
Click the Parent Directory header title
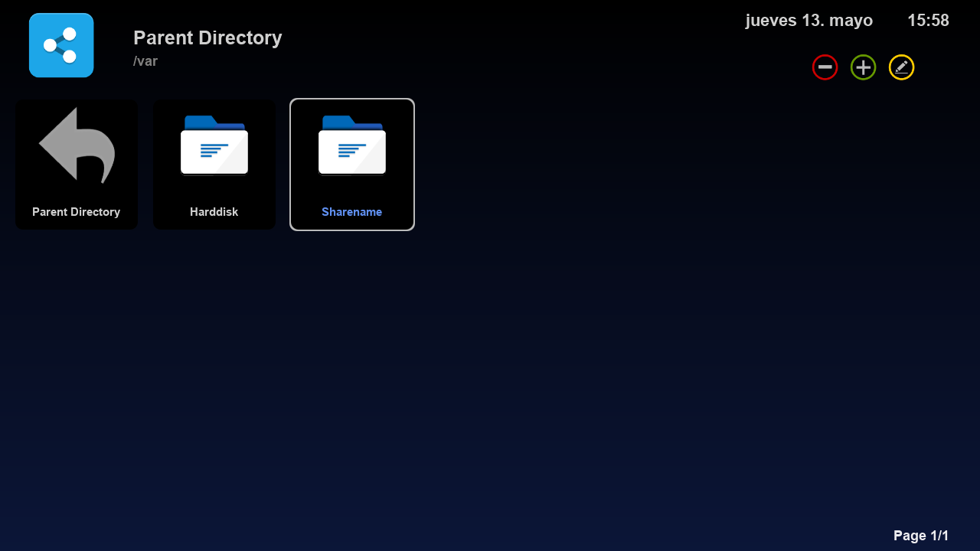pyautogui.click(x=207, y=37)
